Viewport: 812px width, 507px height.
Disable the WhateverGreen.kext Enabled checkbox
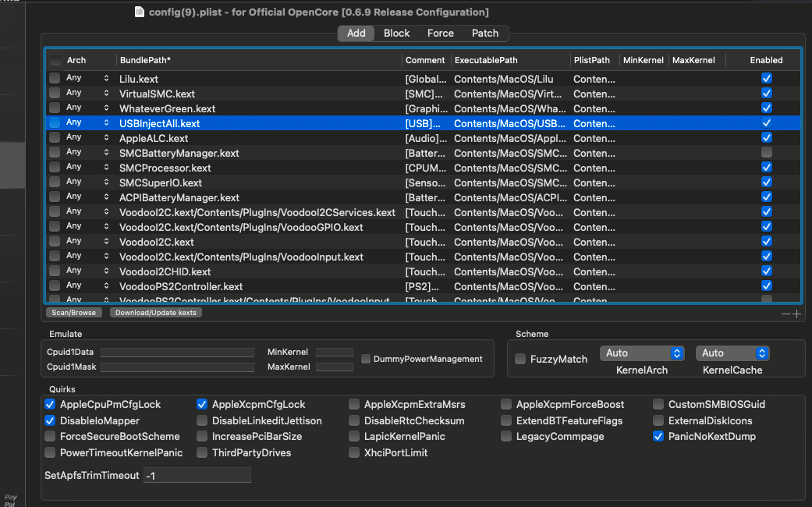point(767,108)
